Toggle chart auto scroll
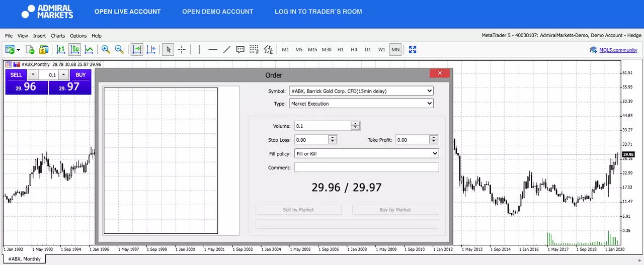 coord(137,49)
